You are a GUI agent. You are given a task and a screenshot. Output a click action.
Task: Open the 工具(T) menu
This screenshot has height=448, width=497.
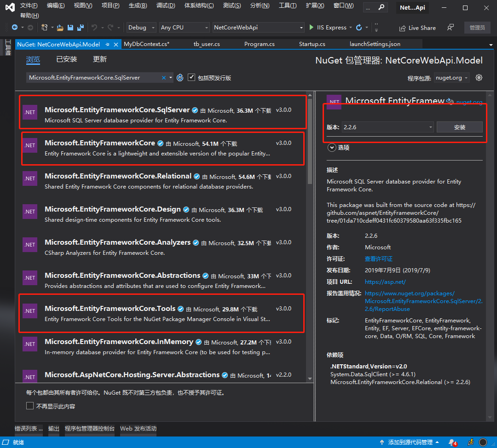(288, 6)
